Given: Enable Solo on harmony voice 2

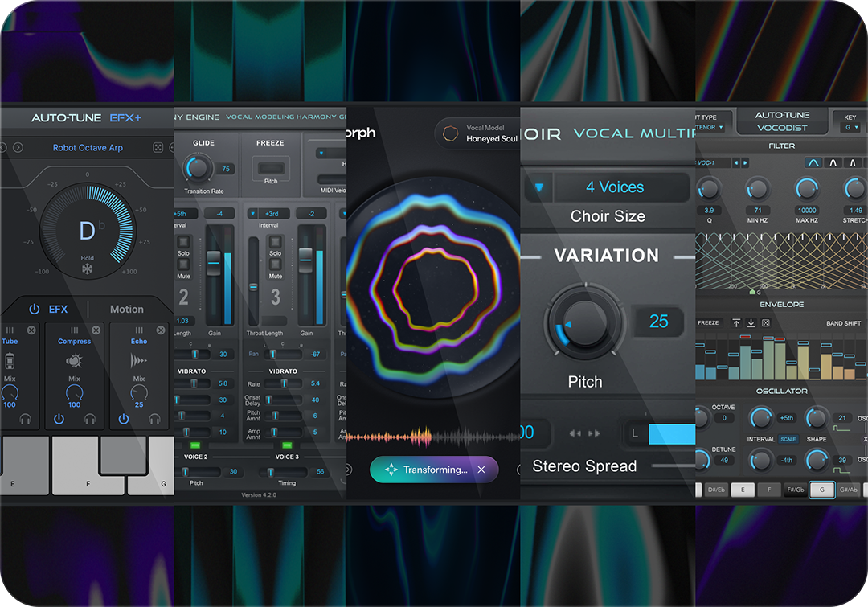Looking at the screenshot, I should (x=183, y=242).
